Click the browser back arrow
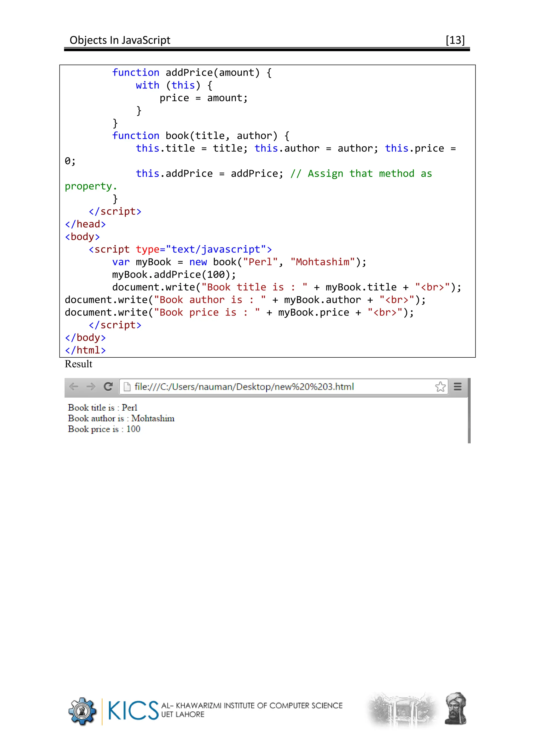This screenshot has width=535, height=756. (74, 387)
